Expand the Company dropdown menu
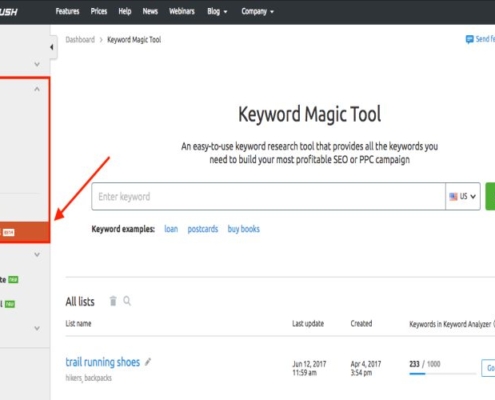This screenshot has height=400, width=495. (x=257, y=12)
